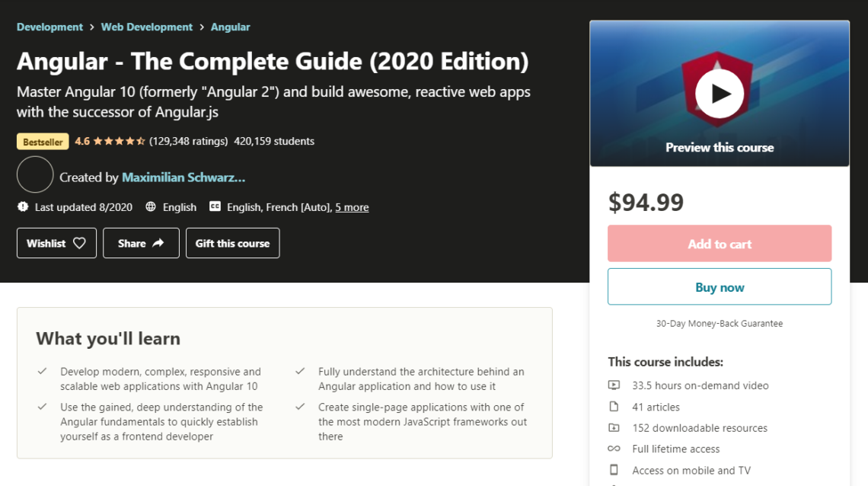Open the Web Development breadcrumb category
The width and height of the screenshot is (868, 486).
147,27
